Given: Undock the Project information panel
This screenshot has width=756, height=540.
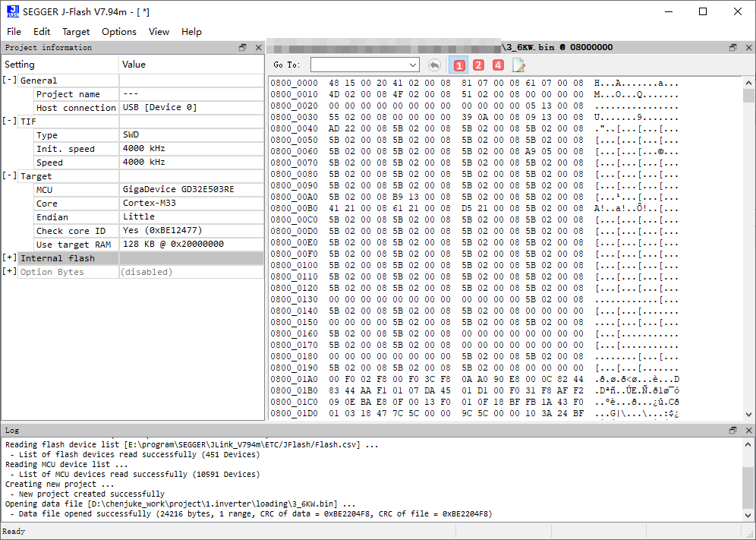Looking at the screenshot, I should [x=243, y=47].
